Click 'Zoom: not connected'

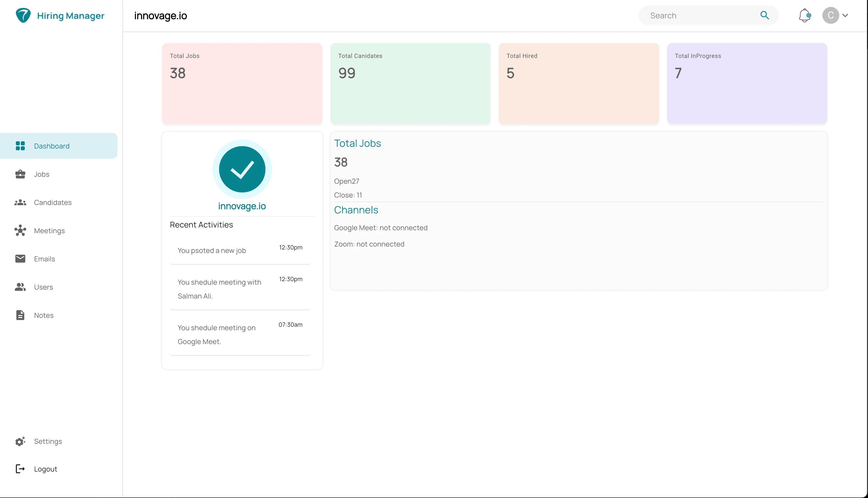click(x=369, y=244)
